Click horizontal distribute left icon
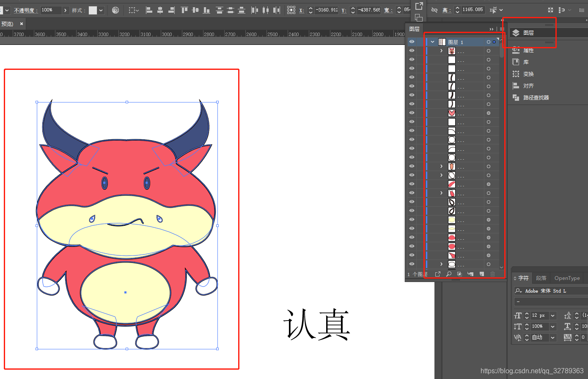Screen dimensions: 588x379 click(x=255, y=10)
